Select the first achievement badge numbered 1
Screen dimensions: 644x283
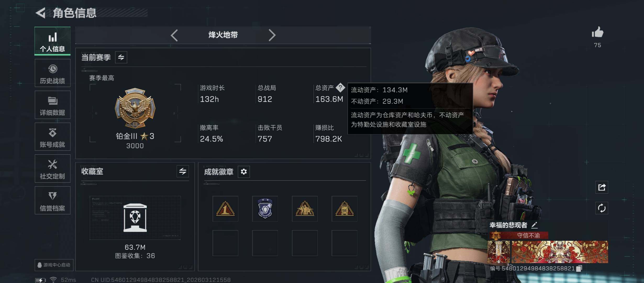pyautogui.click(x=225, y=209)
